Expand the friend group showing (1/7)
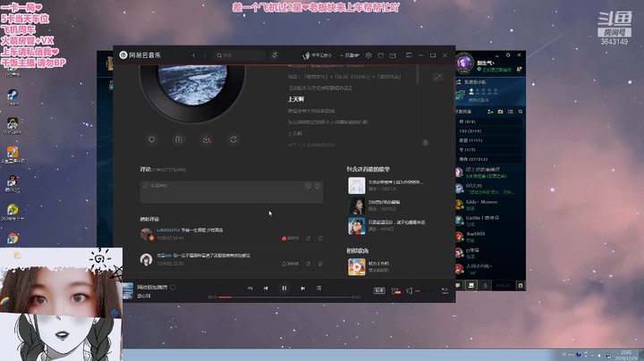This screenshot has width=644, height=361. [x=489, y=150]
